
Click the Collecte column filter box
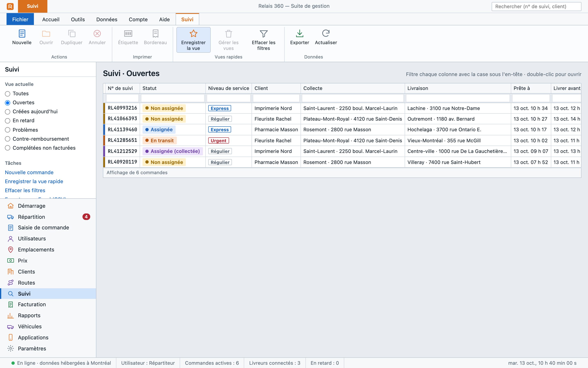pyautogui.click(x=353, y=98)
